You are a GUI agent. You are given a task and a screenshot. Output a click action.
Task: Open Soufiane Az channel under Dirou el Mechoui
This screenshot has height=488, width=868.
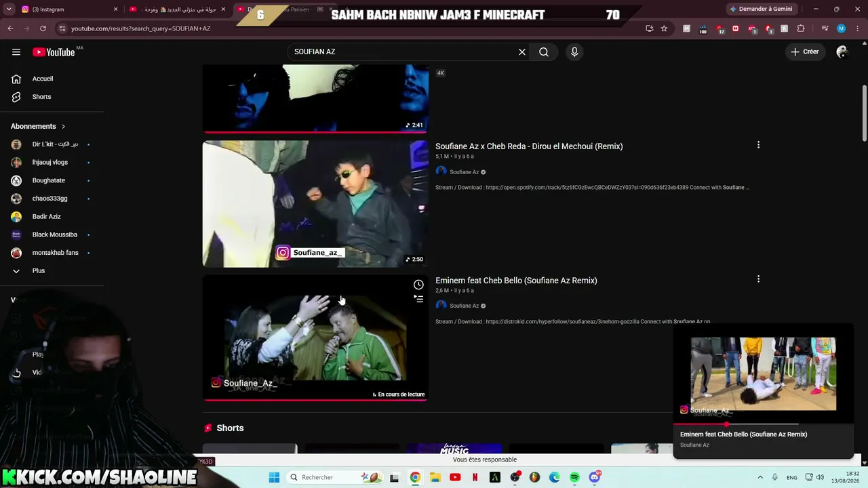[465, 172]
